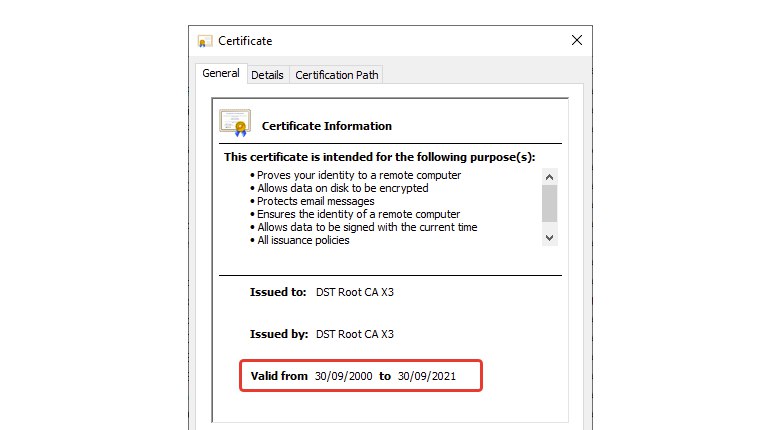This screenshot has width=782, height=430.
Task: Select "Proves your identity to a remote computer"
Action: pos(358,175)
